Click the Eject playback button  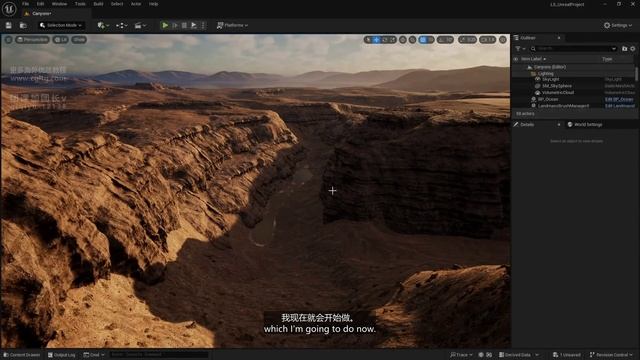194,25
